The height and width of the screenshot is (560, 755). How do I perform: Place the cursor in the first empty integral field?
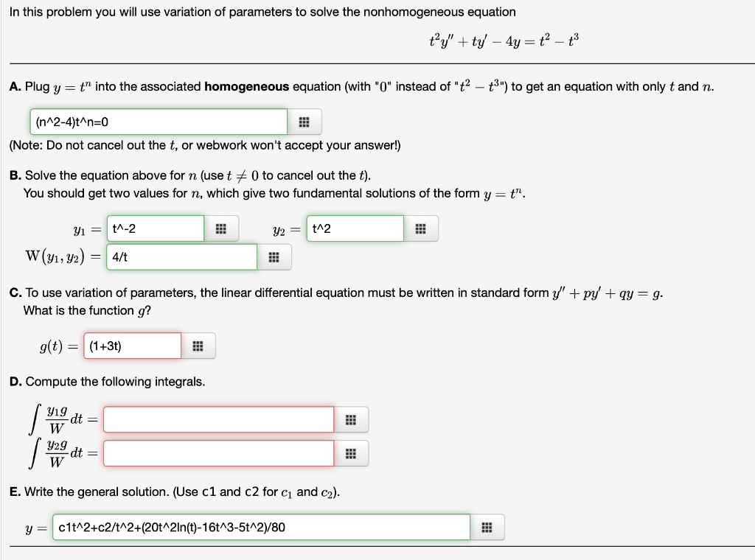[x=219, y=419]
